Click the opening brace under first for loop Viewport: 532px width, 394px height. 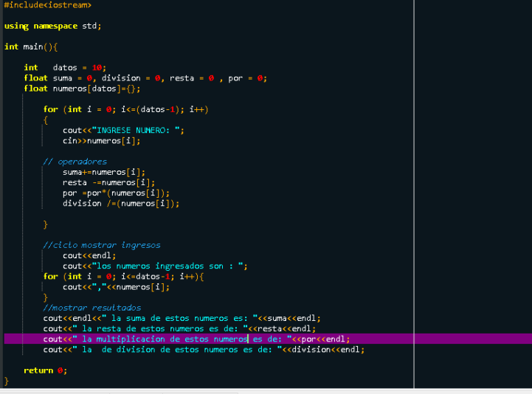click(46, 120)
